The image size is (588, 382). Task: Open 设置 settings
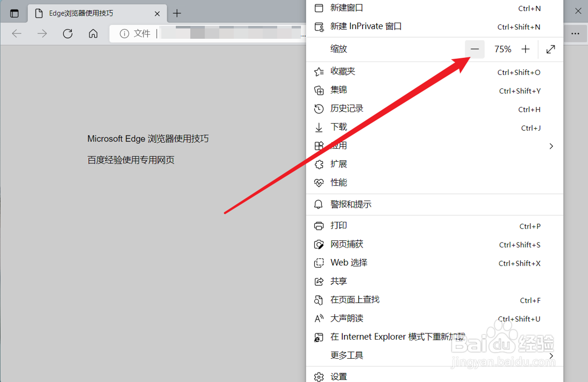coord(434,376)
